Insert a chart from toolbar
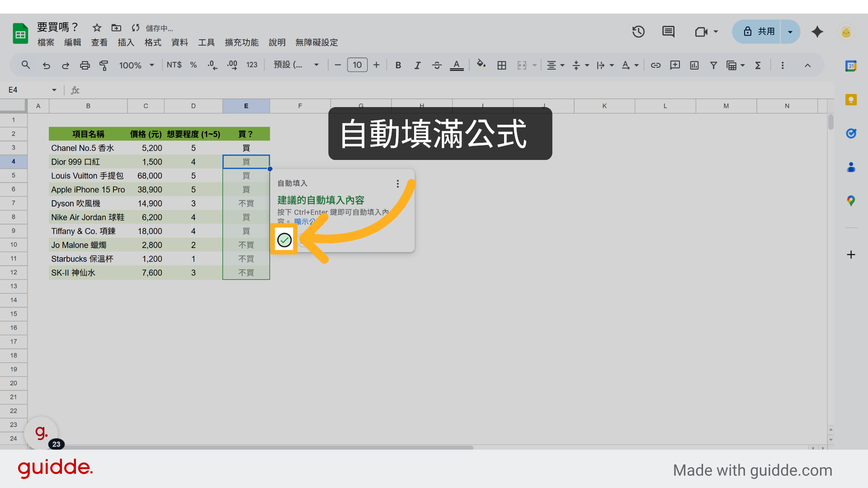 click(694, 66)
